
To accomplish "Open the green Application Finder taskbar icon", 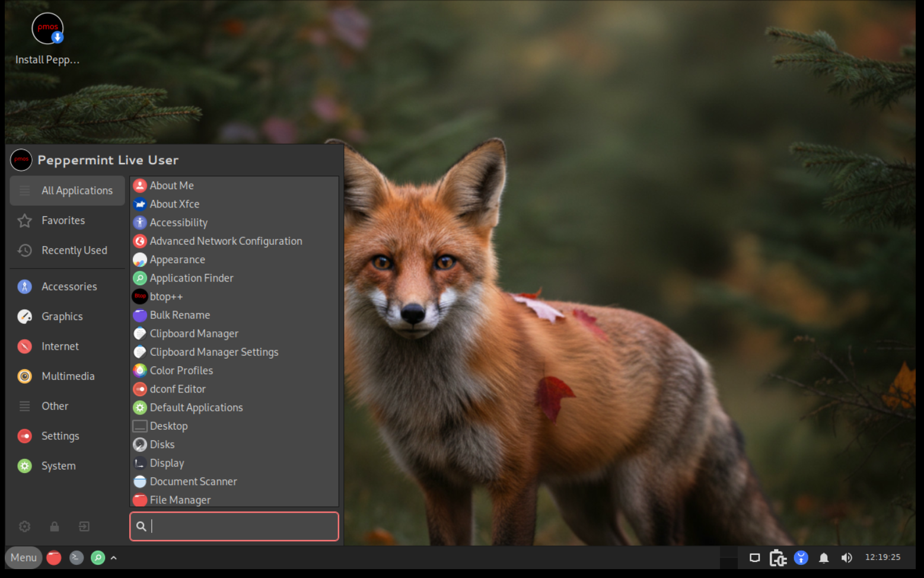I will click(98, 558).
